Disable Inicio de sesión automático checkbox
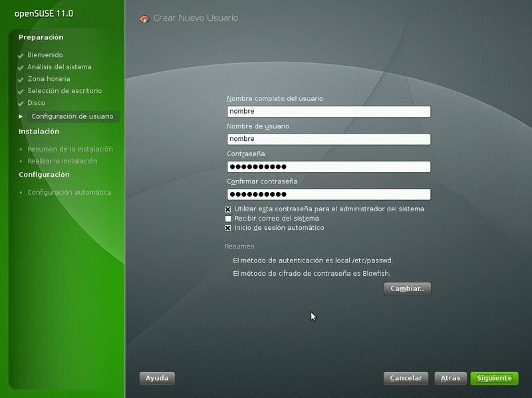 coord(228,228)
